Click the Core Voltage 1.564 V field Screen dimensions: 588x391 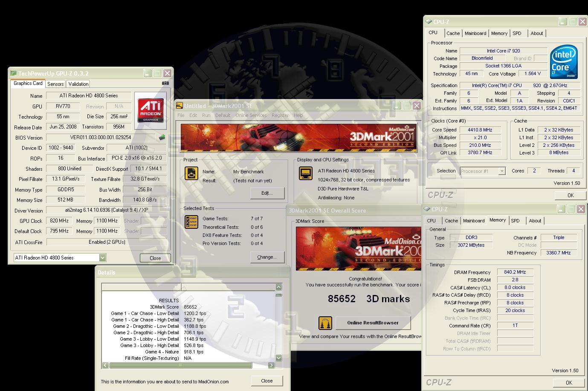point(533,73)
